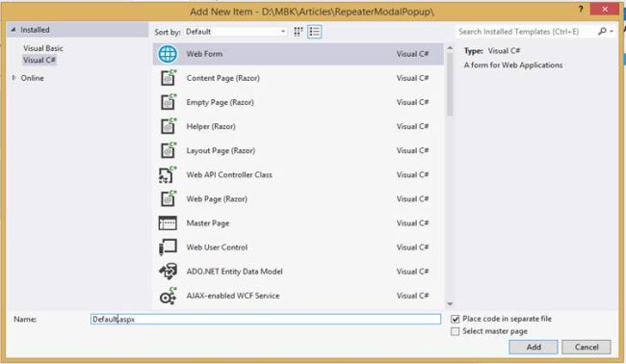
Task: Select Visual Basic in the tree
Action: (43, 48)
